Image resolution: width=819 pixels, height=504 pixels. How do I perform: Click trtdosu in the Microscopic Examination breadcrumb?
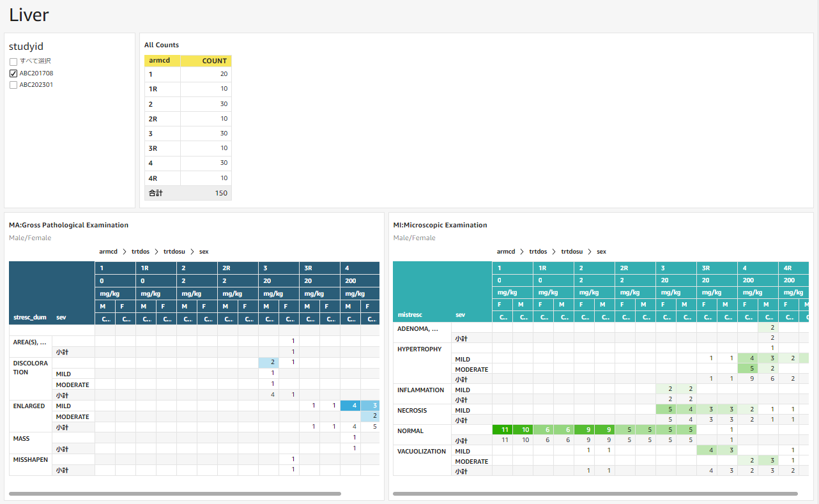point(570,251)
